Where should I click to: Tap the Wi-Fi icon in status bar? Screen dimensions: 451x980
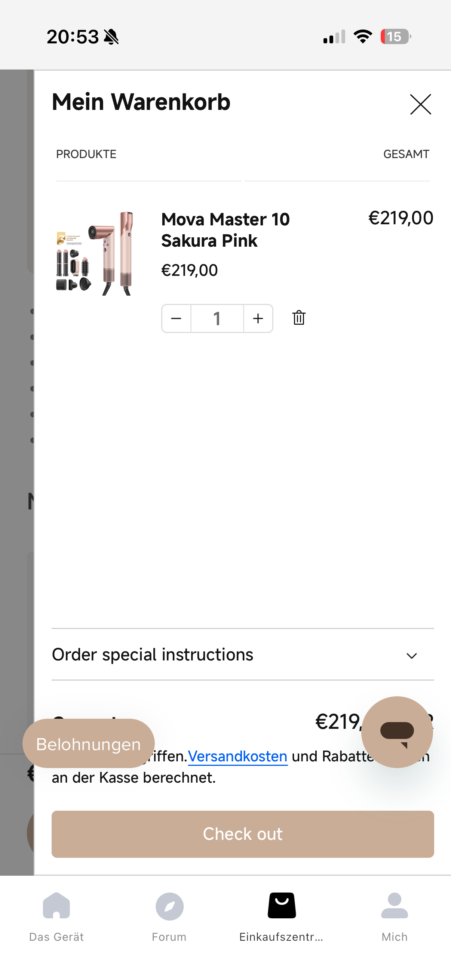tap(363, 37)
